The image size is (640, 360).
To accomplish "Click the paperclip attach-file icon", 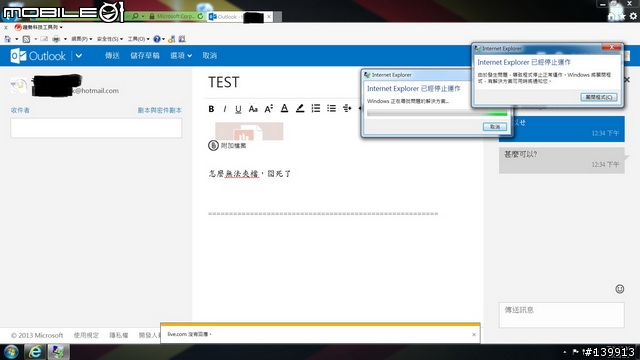I will tap(213, 145).
